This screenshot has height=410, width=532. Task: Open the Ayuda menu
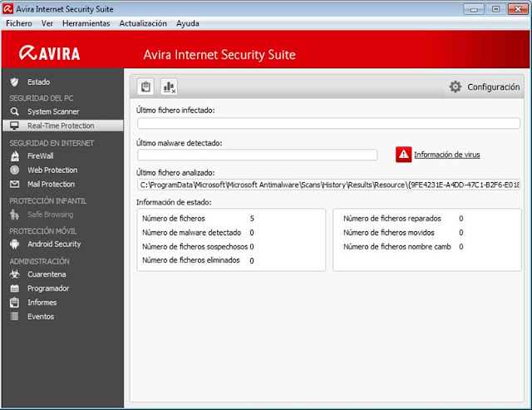[x=188, y=23]
